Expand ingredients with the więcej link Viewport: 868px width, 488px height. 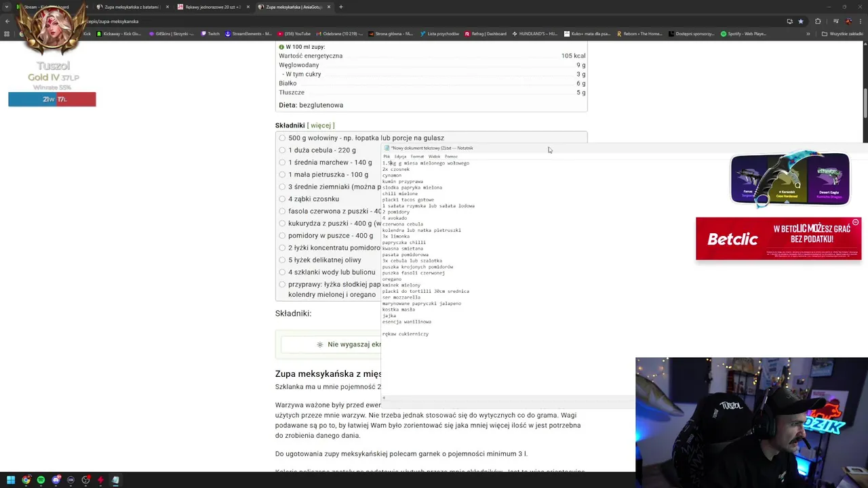[x=321, y=125]
